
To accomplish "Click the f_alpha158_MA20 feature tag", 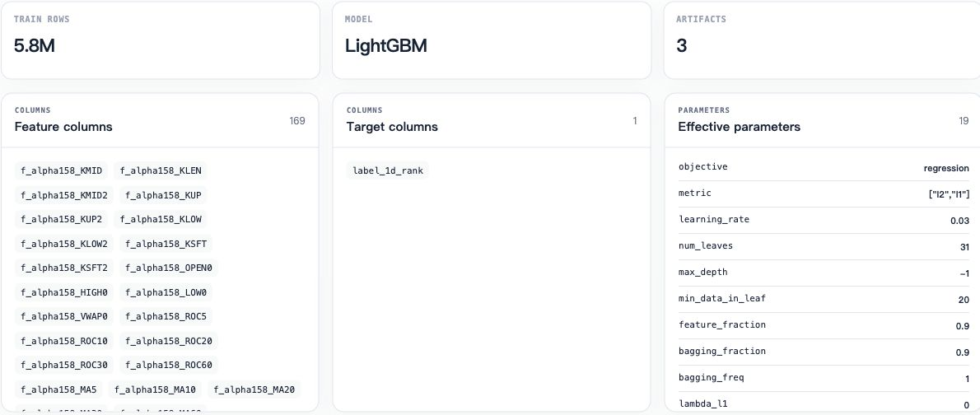I will (254, 390).
